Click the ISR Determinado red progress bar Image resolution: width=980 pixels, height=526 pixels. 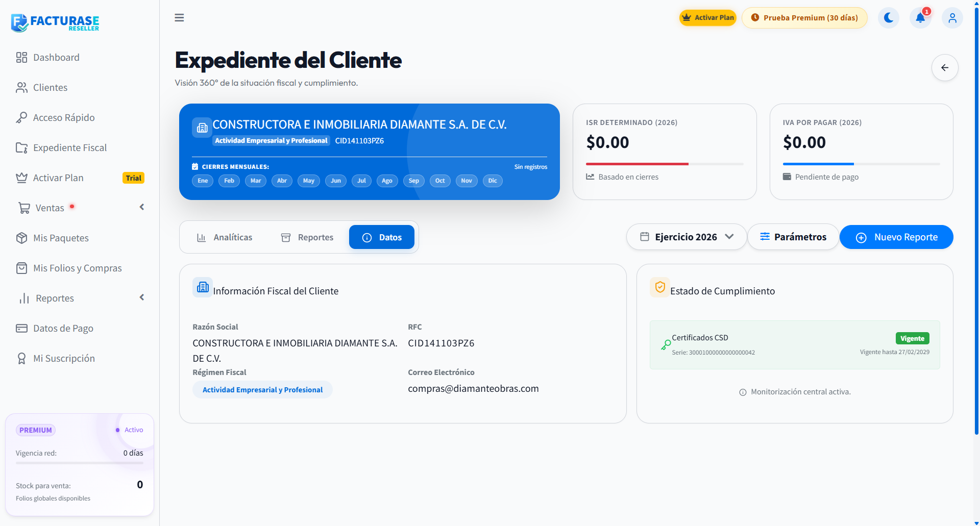(637, 164)
